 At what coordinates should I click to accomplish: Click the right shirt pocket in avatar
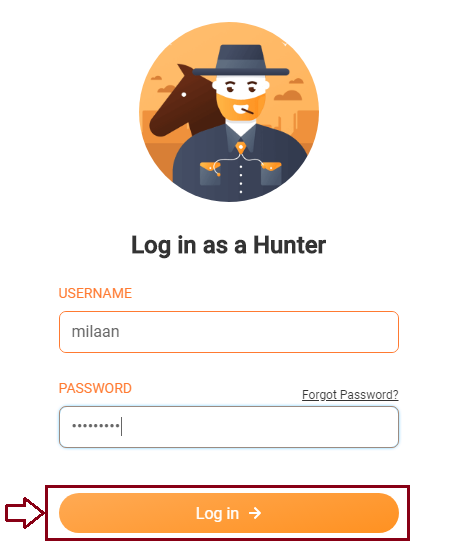[271, 173]
